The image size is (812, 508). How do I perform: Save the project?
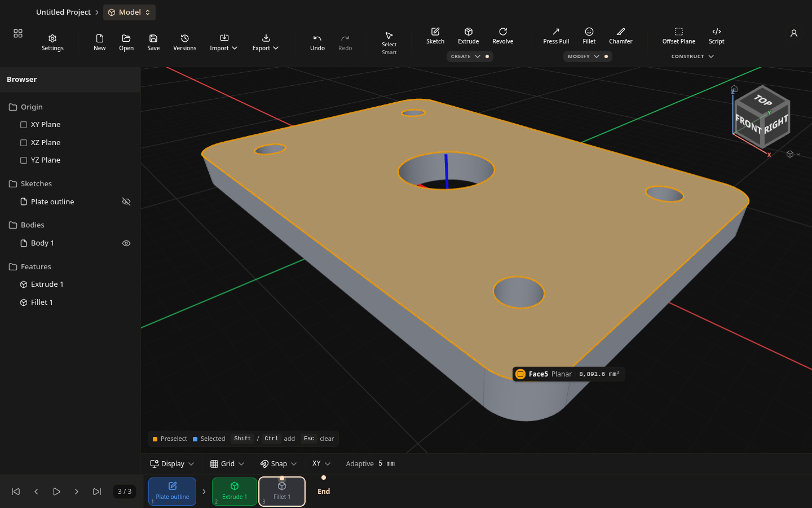[153, 42]
